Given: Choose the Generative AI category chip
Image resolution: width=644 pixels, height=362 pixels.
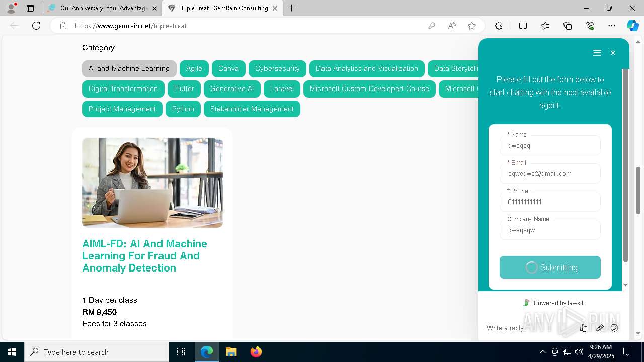Looking at the screenshot, I should 232,89.
